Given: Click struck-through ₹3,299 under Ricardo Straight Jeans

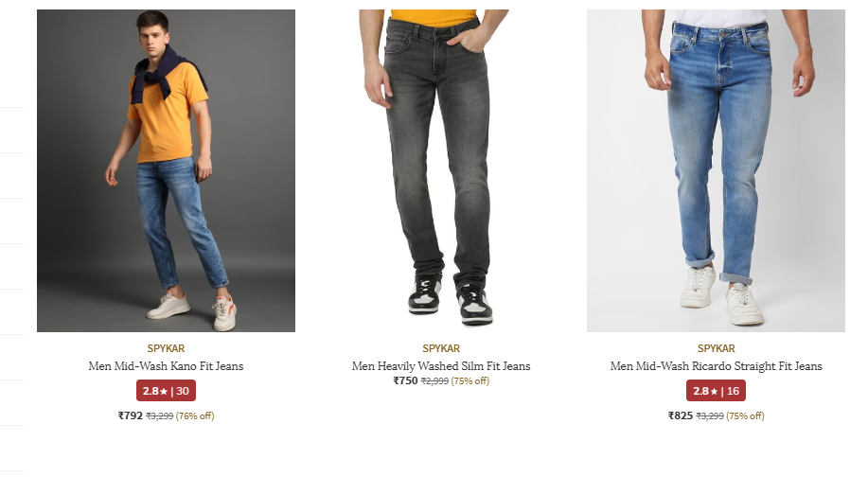Looking at the screenshot, I should click(710, 415).
